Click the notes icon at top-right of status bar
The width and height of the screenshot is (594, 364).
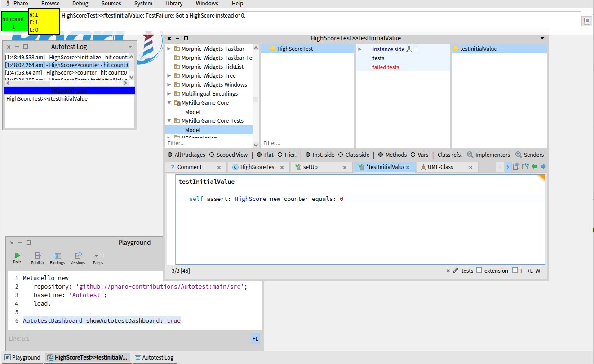tap(587, 21)
